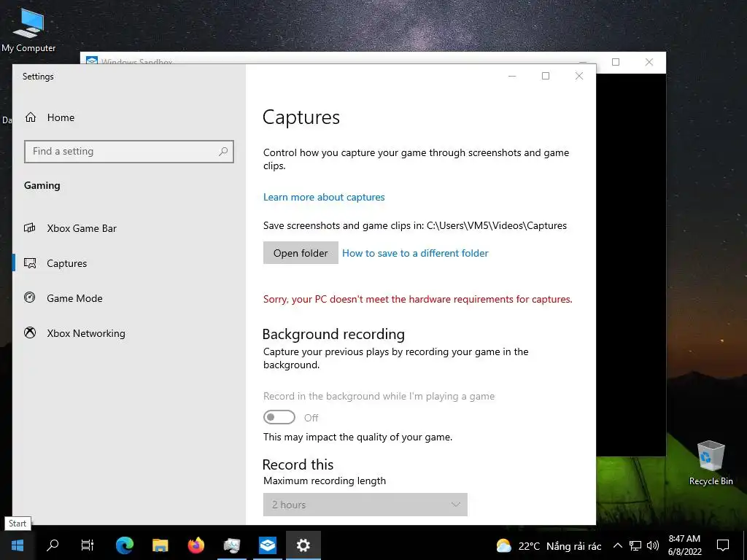Open Learn more about captures link
The height and width of the screenshot is (560, 747).
click(x=324, y=197)
